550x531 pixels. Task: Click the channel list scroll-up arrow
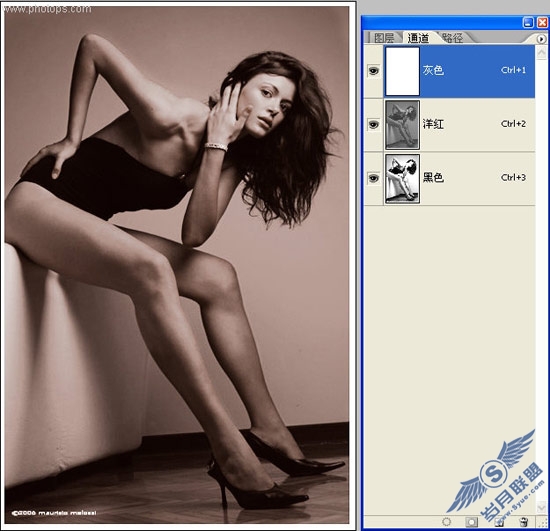coord(541,52)
